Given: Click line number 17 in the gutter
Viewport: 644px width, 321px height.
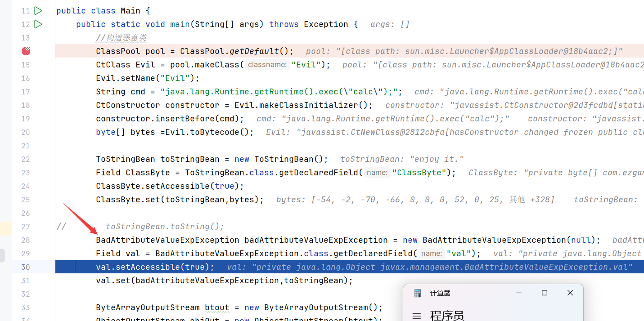Looking at the screenshot, I should (x=25, y=92).
